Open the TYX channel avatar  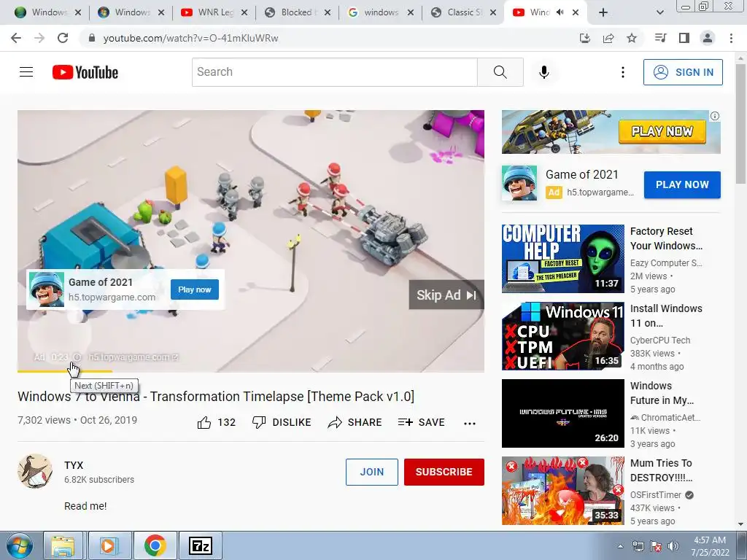pos(35,471)
